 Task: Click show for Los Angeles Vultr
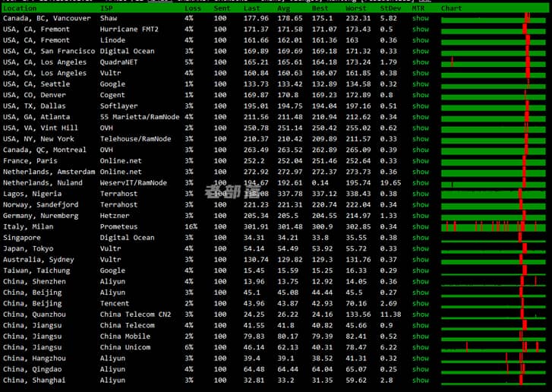(421, 73)
